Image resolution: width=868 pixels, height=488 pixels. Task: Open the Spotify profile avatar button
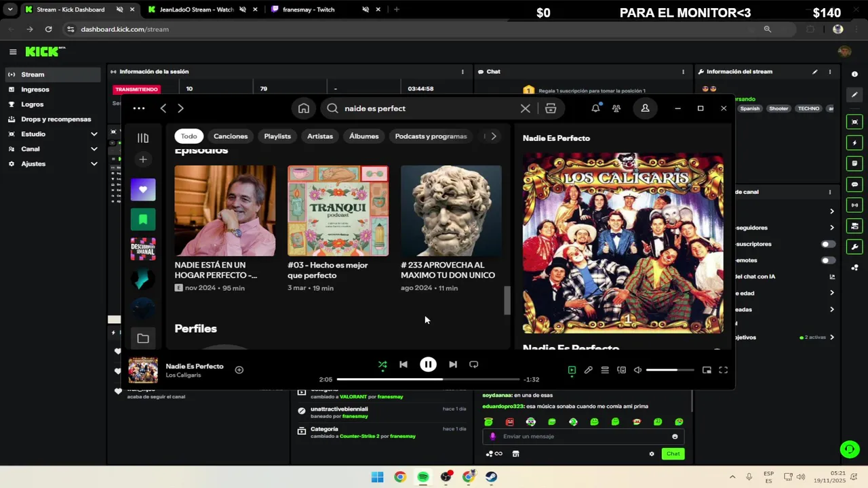pyautogui.click(x=645, y=108)
